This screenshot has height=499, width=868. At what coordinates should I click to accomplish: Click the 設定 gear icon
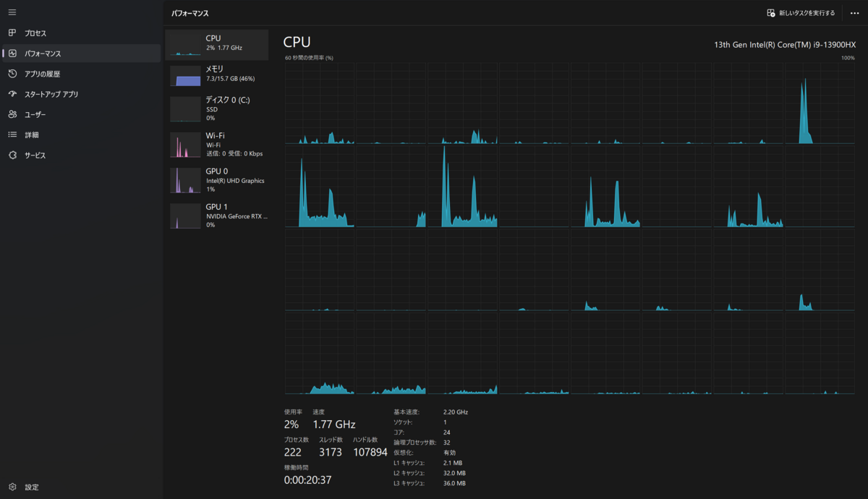12,487
